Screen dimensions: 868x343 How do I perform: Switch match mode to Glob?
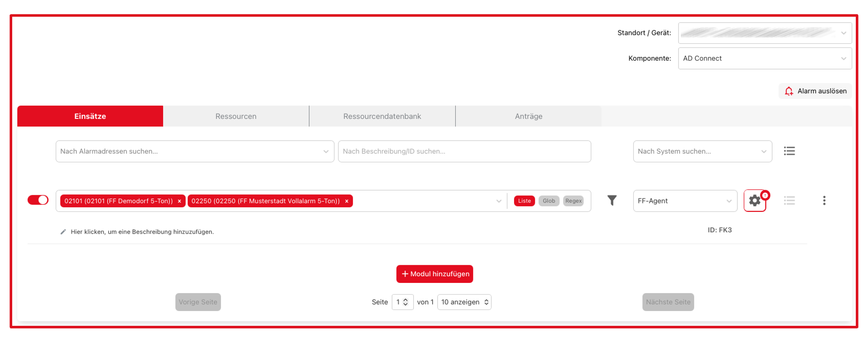click(549, 201)
